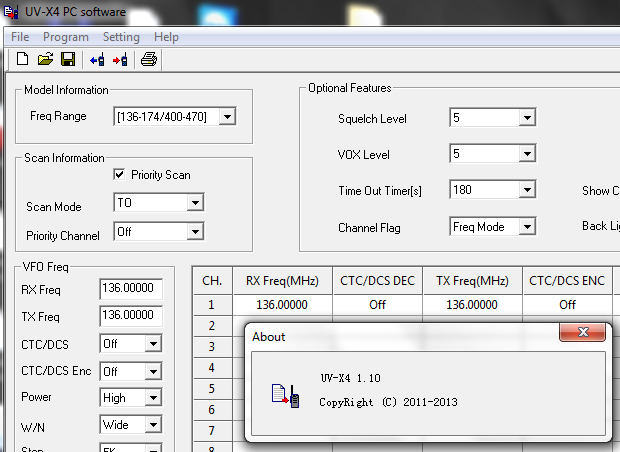The image size is (620, 452).
Task: Click the TX Freq(MHz) column header
Action: point(473,281)
